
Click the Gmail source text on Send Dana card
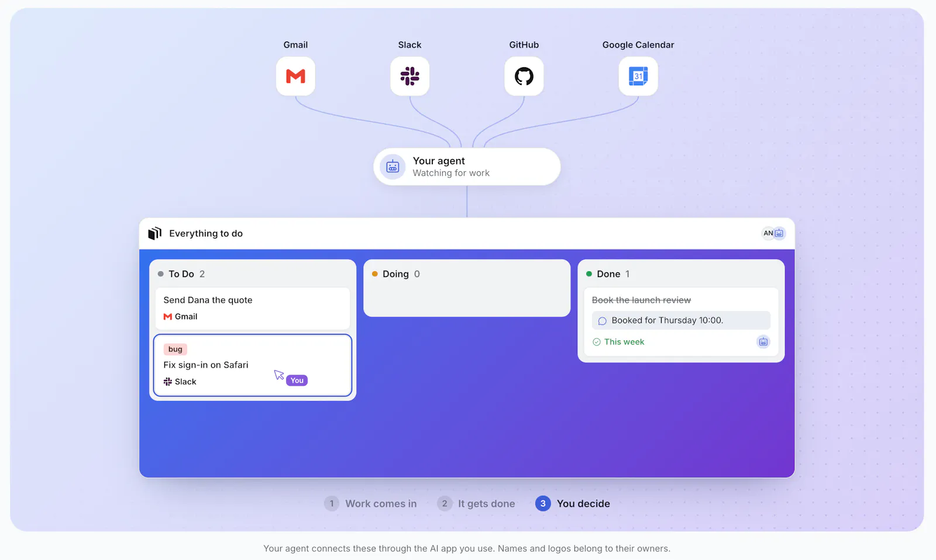pos(186,316)
